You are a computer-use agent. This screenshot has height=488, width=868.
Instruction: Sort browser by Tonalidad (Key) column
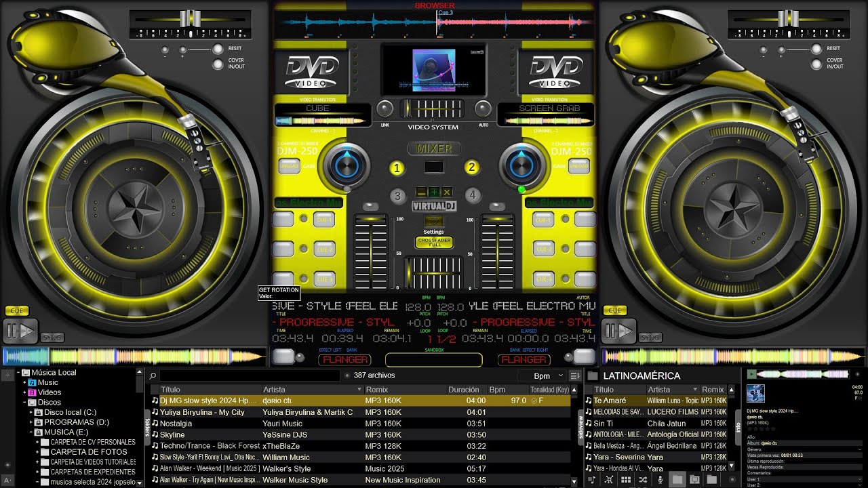click(x=549, y=390)
